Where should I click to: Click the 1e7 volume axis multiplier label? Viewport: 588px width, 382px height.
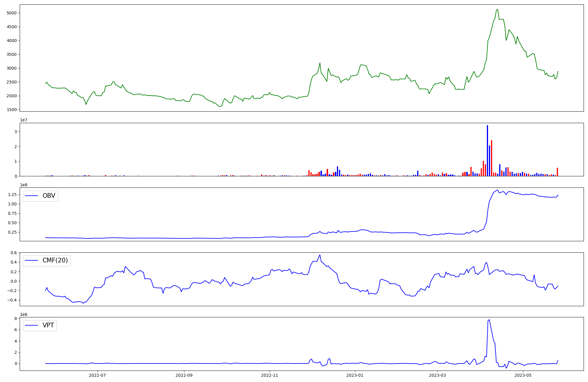(24, 120)
